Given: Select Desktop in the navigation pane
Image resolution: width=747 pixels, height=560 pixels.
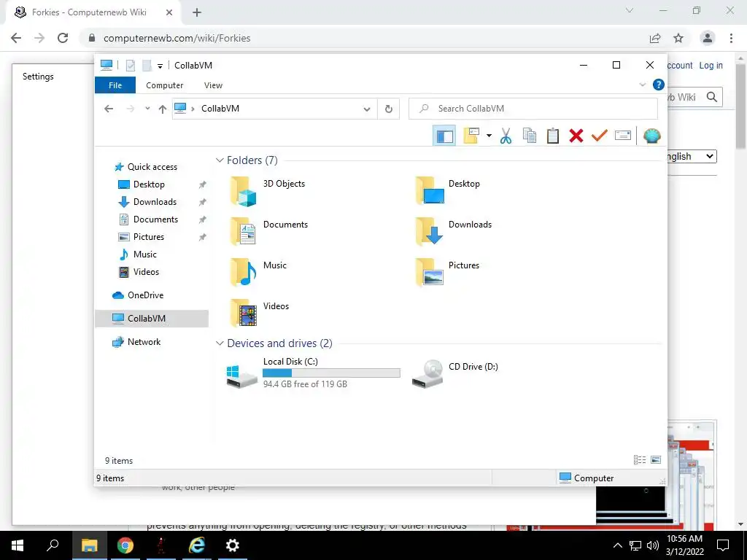Looking at the screenshot, I should (149, 184).
